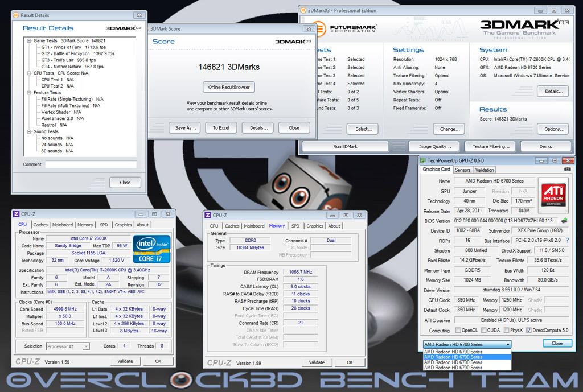Click Change button under Settings section
Image resolution: width=583 pixels, height=392 pixels.
click(450, 129)
